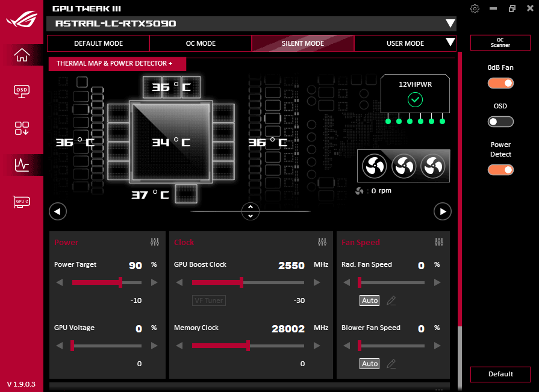Open the utility downloads sidebar icon
The width and height of the screenshot is (539, 392).
(x=22, y=128)
